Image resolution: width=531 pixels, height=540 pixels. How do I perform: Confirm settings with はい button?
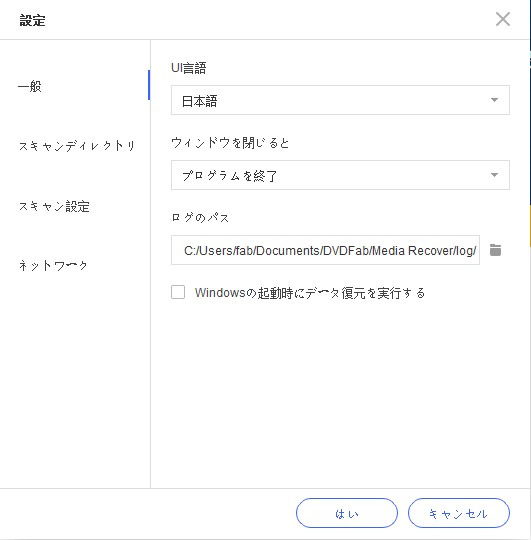click(x=347, y=513)
